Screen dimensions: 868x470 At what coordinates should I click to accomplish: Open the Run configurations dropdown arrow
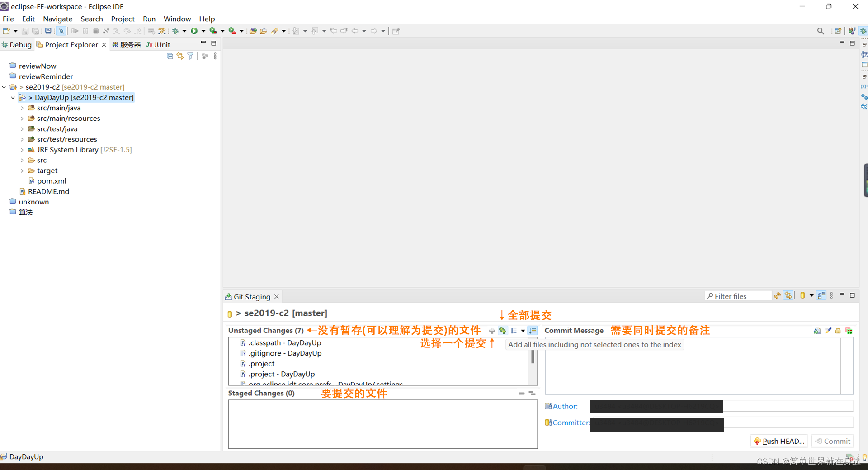point(202,31)
